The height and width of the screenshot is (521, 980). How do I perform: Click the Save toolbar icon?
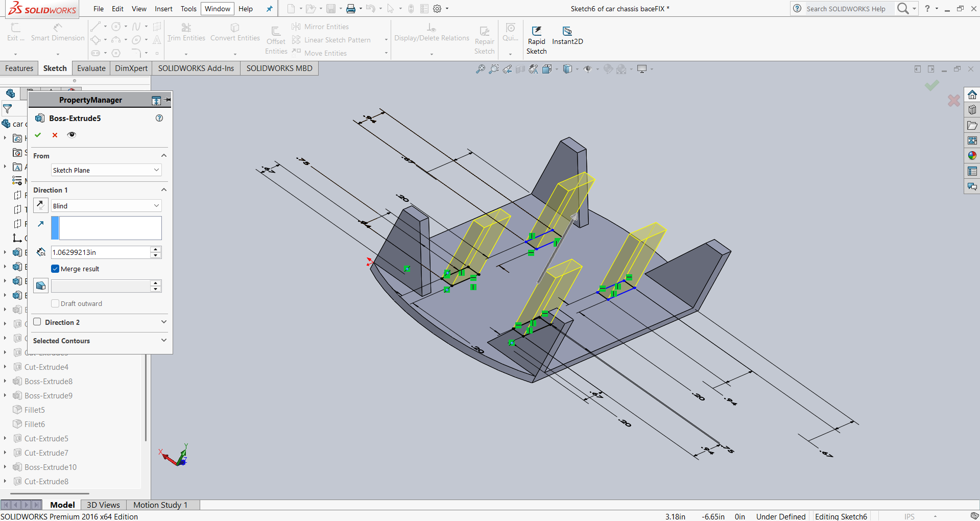pos(331,9)
